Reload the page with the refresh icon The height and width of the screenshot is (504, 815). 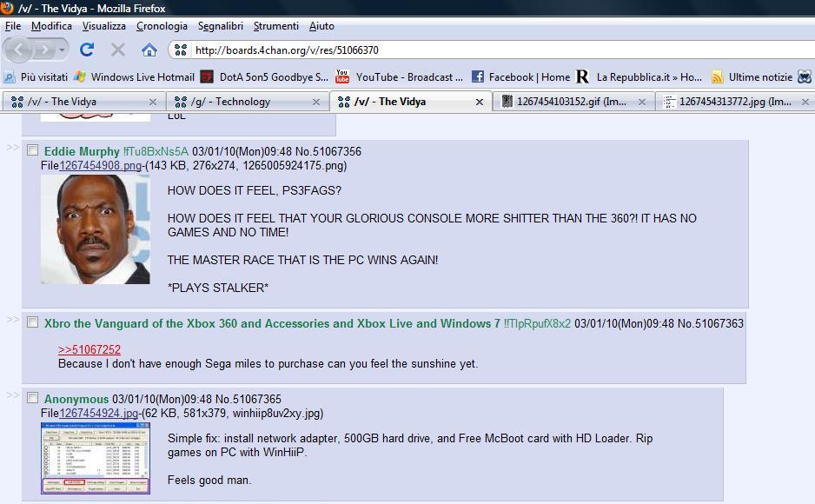click(x=87, y=50)
